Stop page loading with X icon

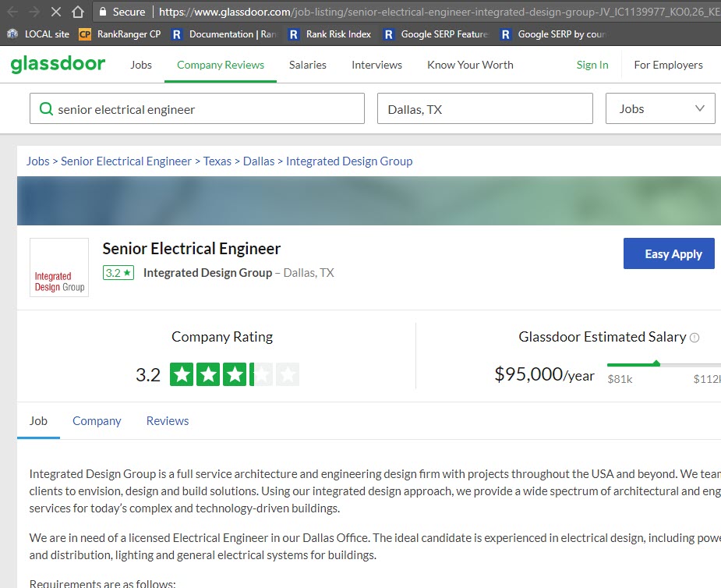[x=55, y=12]
